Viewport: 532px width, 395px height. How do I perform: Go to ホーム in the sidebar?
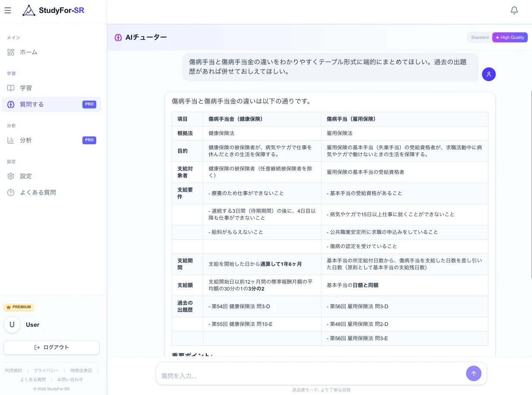pyautogui.click(x=52, y=52)
